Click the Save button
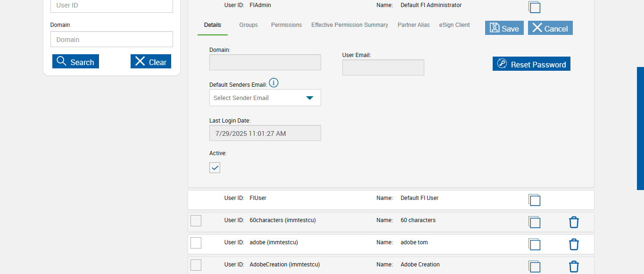Viewport: 644px width, 274px height. pyautogui.click(x=504, y=28)
